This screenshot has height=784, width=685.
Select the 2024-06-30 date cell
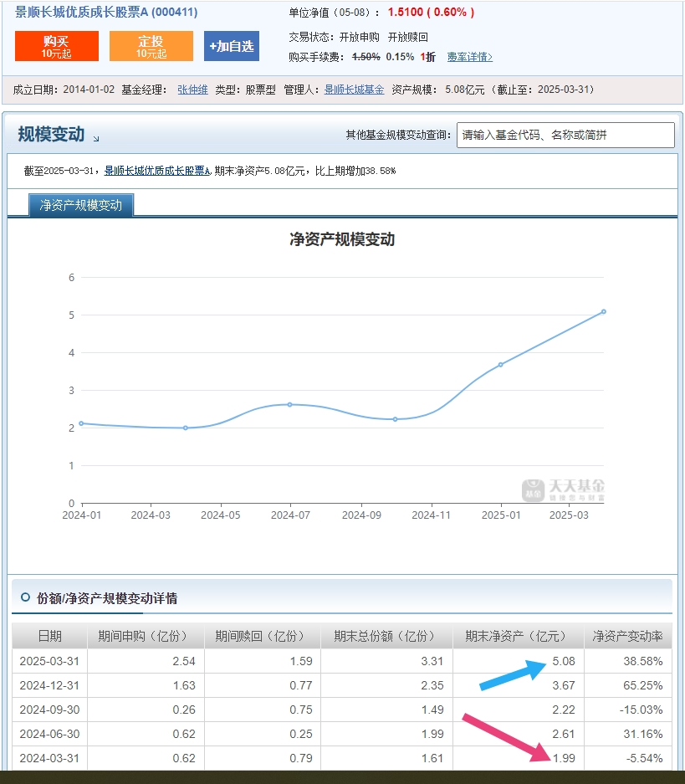pyautogui.click(x=49, y=734)
